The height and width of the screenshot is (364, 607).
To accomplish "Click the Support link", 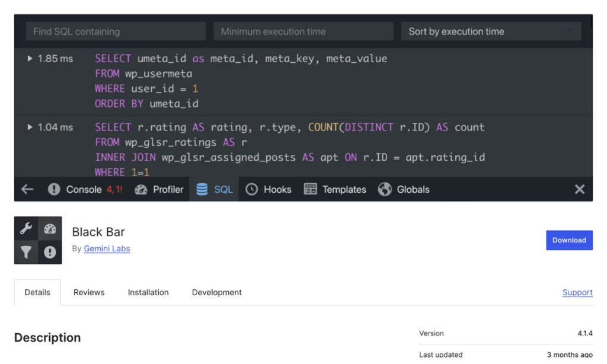I will [x=577, y=292].
